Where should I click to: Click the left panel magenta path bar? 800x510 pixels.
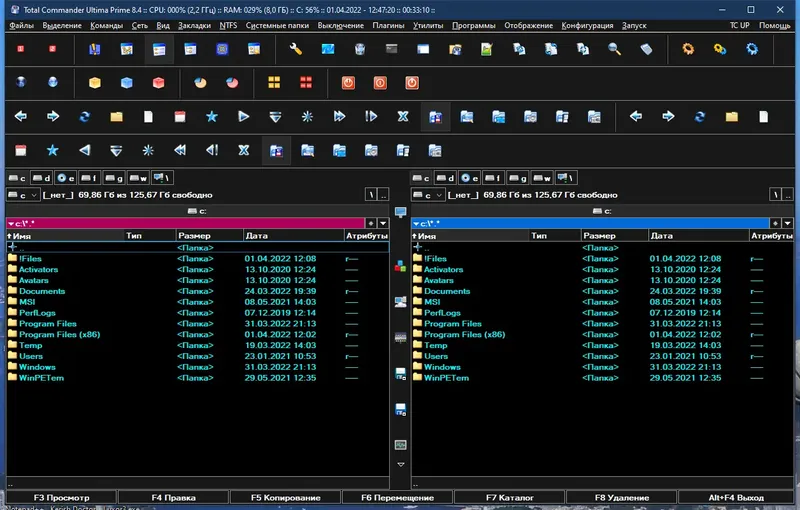tap(185, 223)
